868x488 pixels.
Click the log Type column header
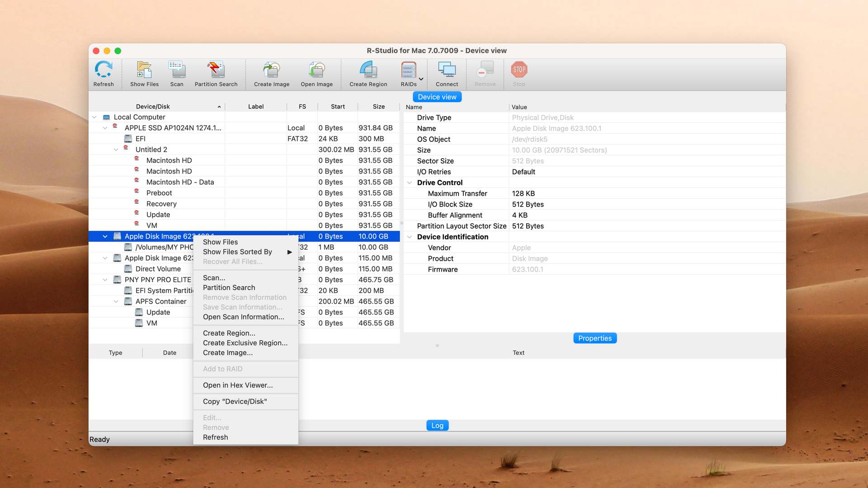click(115, 353)
